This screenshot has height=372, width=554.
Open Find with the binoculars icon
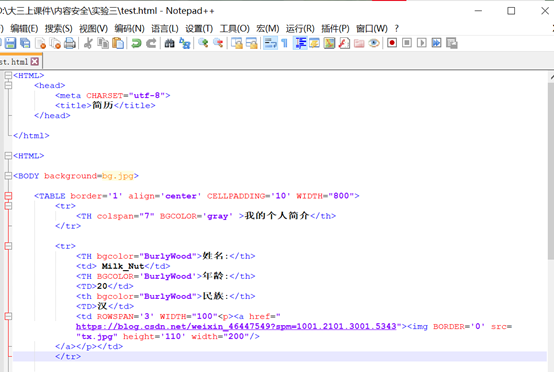click(169, 43)
